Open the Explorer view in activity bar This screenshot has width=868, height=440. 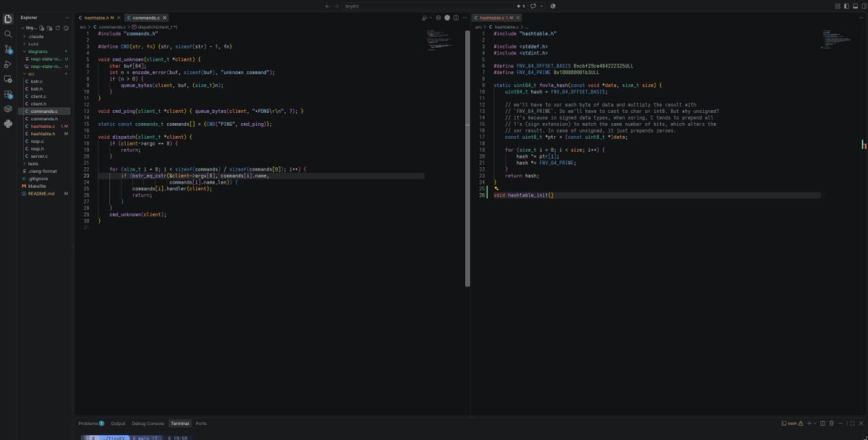pyautogui.click(x=8, y=18)
